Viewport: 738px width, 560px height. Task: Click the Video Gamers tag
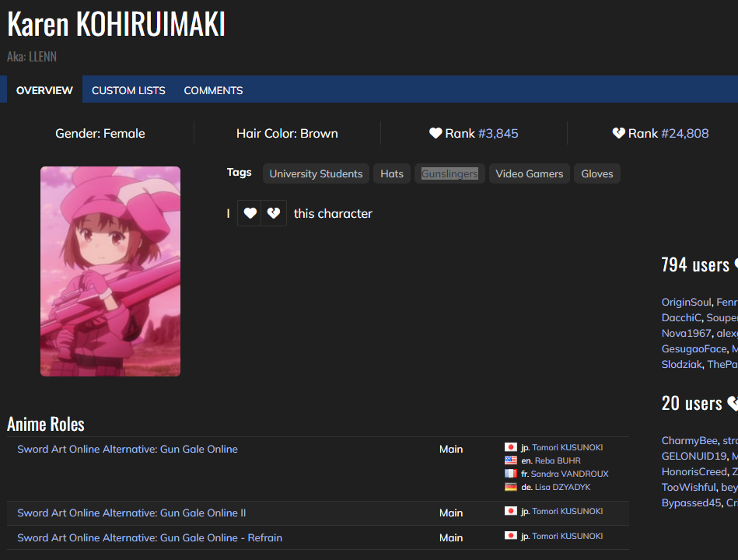coord(529,173)
